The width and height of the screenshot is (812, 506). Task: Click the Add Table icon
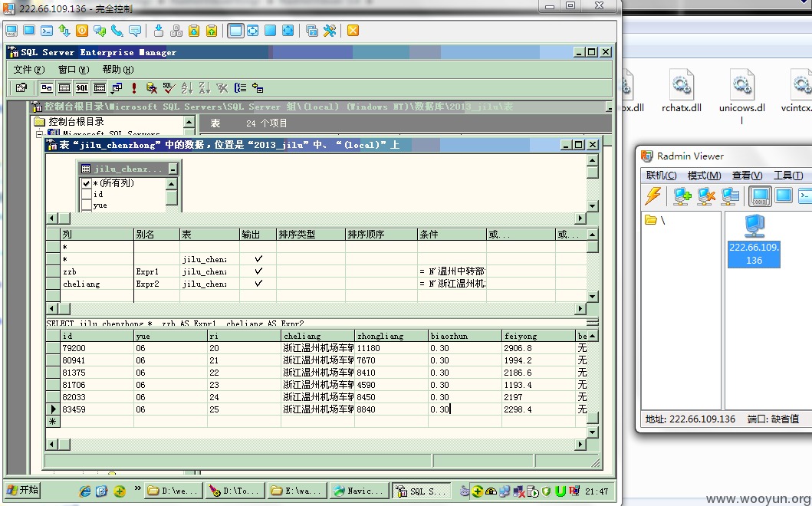[258, 88]
